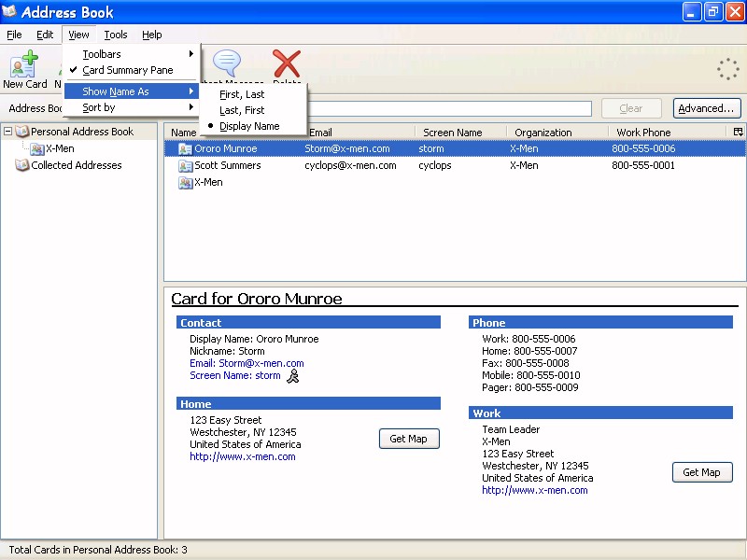Image resolution: width=747 pixels, height=560 pixels.
Task: Click the Screen Name: storm link
Action: click(235, 376)
